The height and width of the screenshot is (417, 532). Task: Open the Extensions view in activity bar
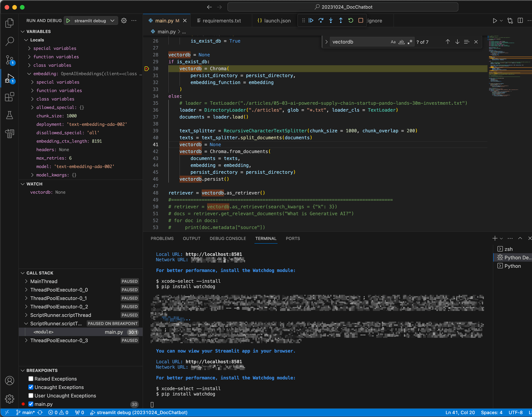coord(9,97)
